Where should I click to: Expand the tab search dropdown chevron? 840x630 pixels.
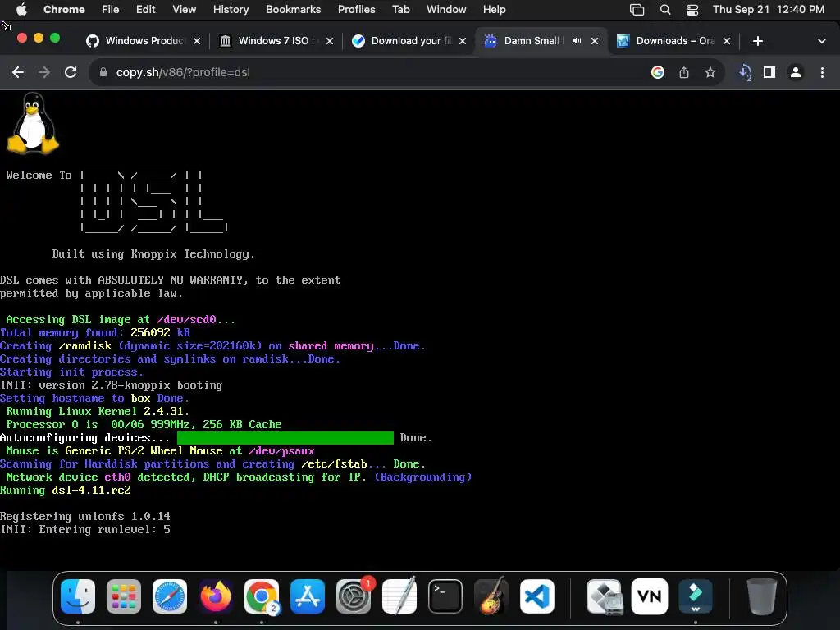click(821, 41)
